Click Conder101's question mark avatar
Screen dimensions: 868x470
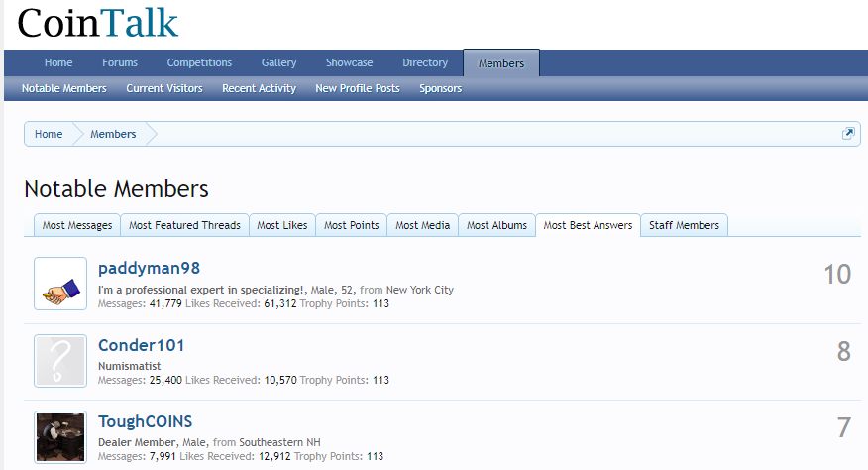tap(60, 360)
